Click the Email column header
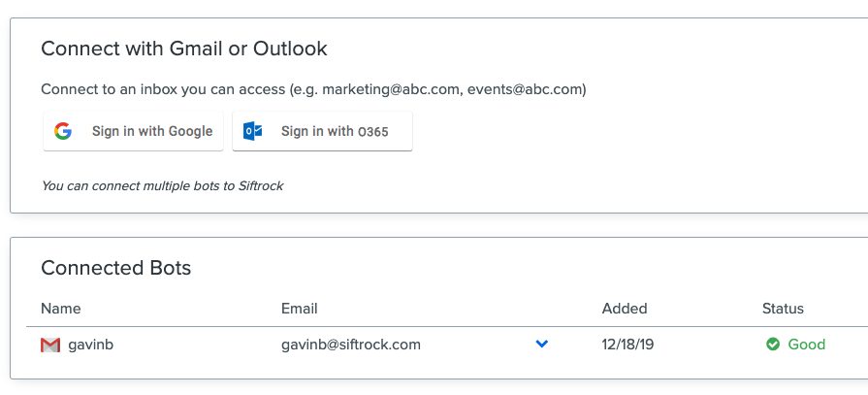Image resolution: width=868 pixels, height=395 pixels. pyautogui.click(x=300, y=309)
